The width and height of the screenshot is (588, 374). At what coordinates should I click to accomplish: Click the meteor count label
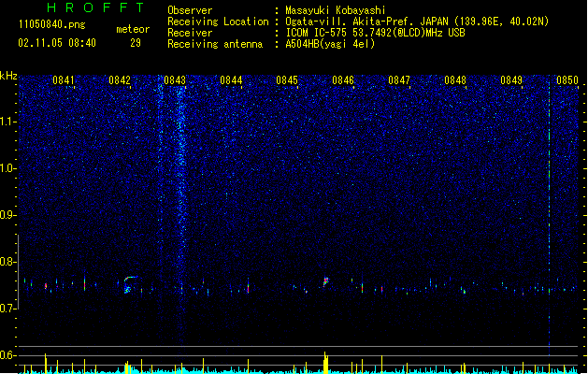coord(133,29)
